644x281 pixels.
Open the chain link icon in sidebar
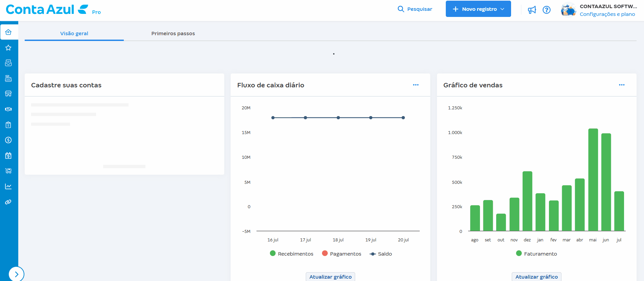8,202
